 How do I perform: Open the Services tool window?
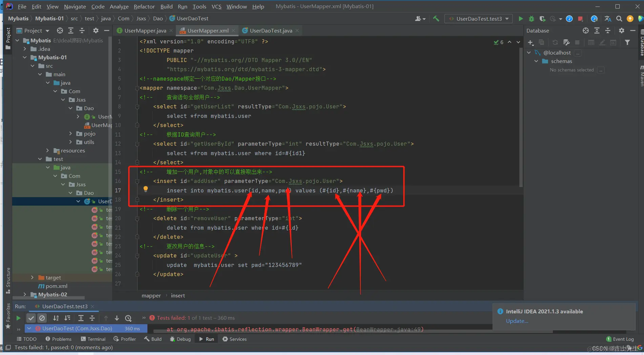[x=234, y=339]
